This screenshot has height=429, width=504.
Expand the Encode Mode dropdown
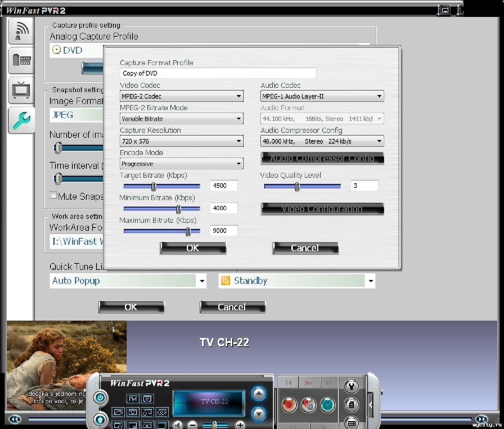pos(181,164)
